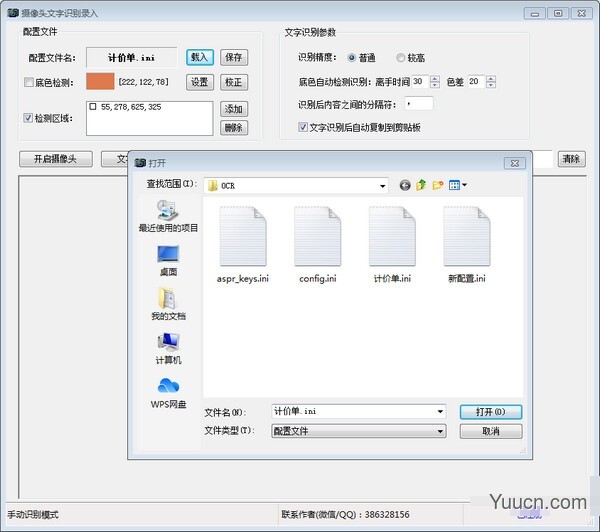Expand the 文件类型 配置文件 dropdown
The image size is (600, 532).
(x=440, y=431)
